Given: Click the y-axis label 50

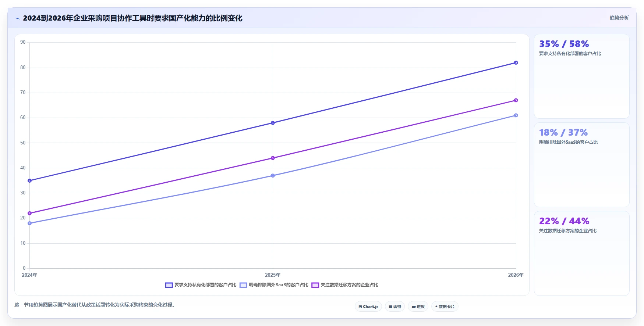Looking at the screenshot, I should click(x=23, y=143).
